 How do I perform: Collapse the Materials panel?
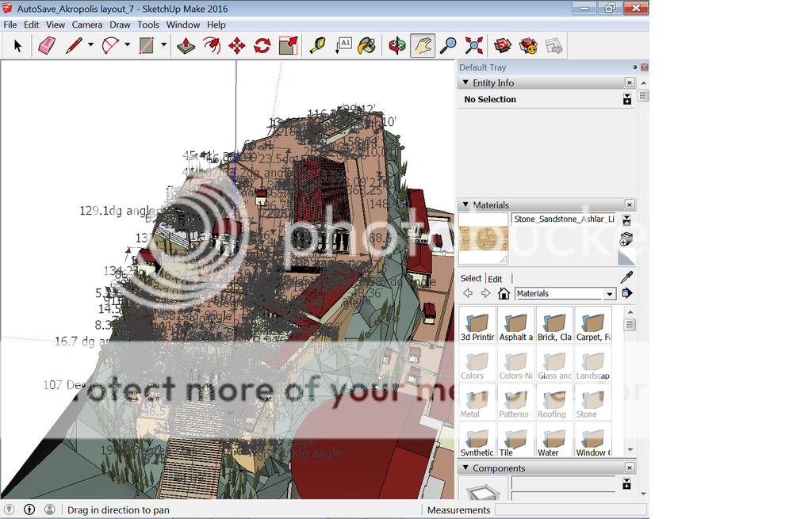(x=465, y=205)
